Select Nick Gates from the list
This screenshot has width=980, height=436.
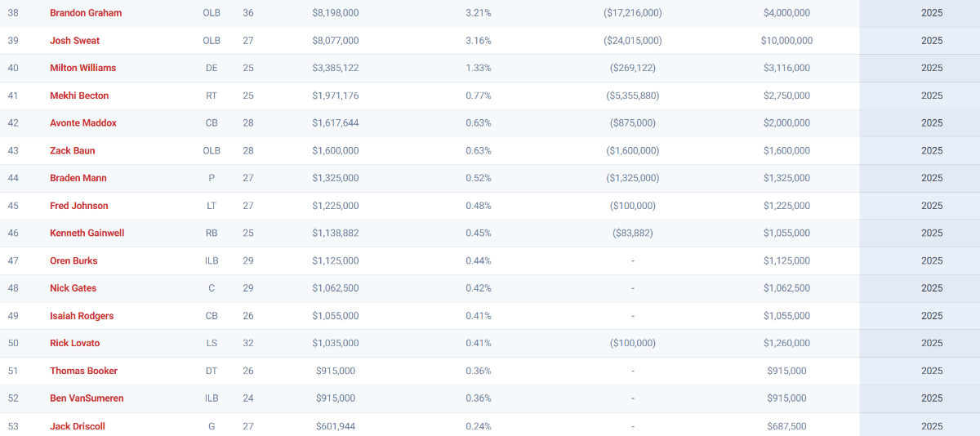(x=73, y=288)
